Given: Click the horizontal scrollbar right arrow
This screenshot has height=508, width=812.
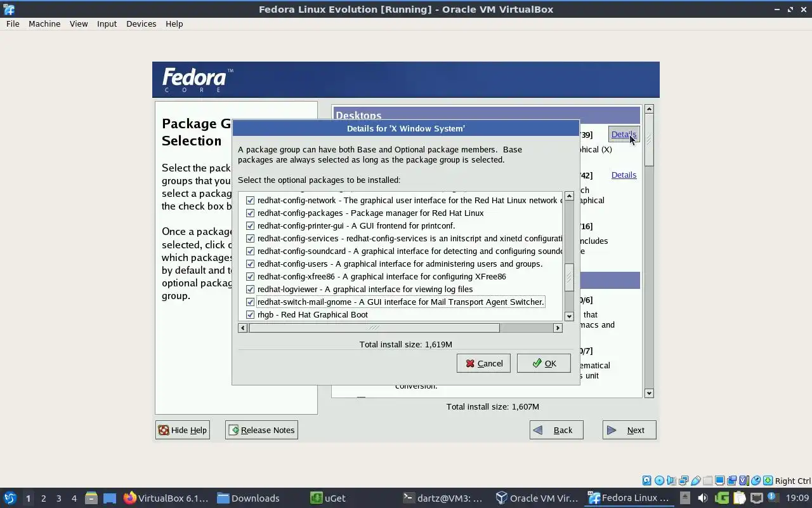Looking at the screenshot, I should [x=558, y=328].
